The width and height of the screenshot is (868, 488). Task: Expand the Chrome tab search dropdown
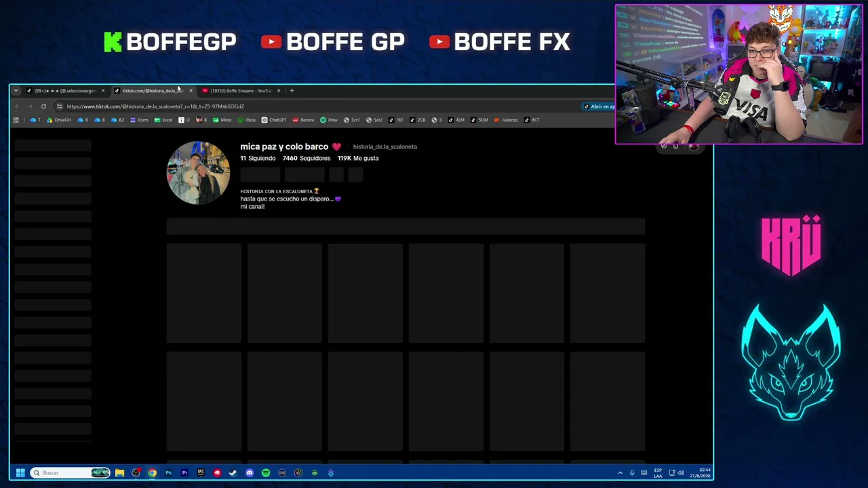pyautogui.click(x=16, y=91)
